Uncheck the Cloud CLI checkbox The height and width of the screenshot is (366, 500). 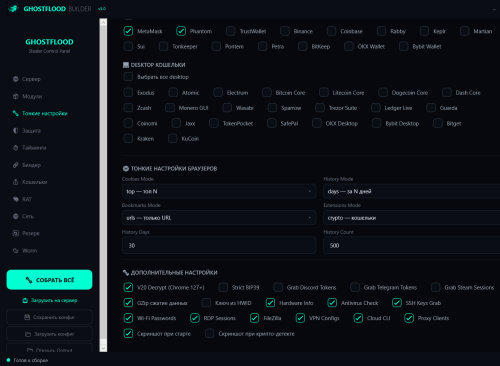tap(358, 318)
